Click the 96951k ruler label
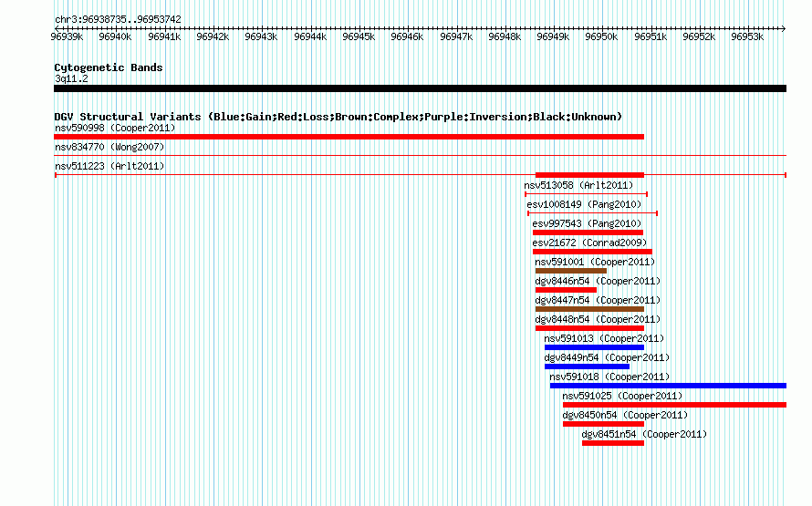Screen dimensions: 812x506 [x=651, y=36]
